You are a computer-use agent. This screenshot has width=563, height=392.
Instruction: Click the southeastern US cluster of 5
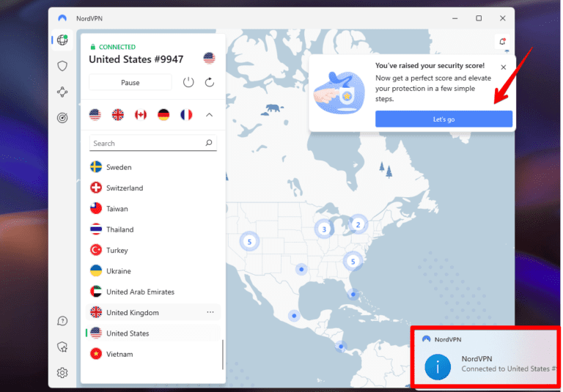click(353, 262)
